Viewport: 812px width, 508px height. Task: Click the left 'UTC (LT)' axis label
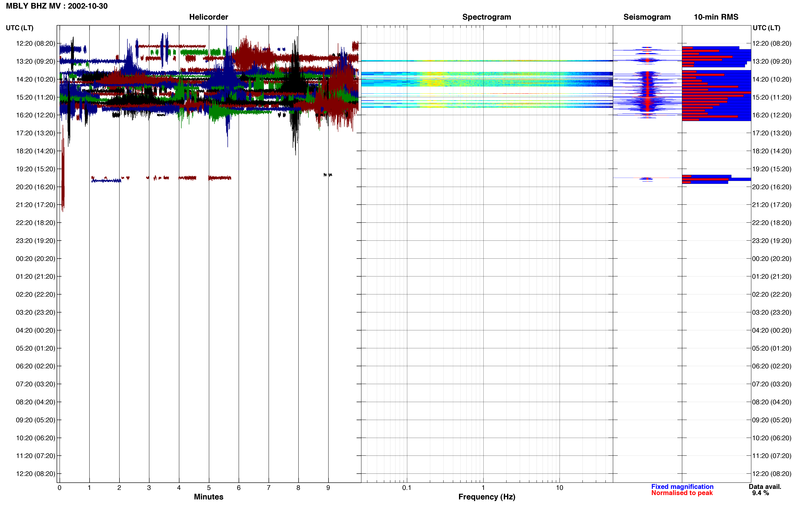(20, 28)
